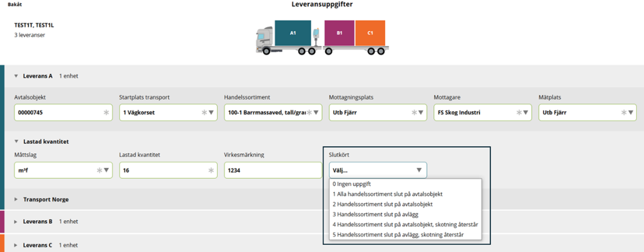This screenshot has width=644, height=252.
Task: Collapse the Lastad kvantitet section
Action: [16, 141]
